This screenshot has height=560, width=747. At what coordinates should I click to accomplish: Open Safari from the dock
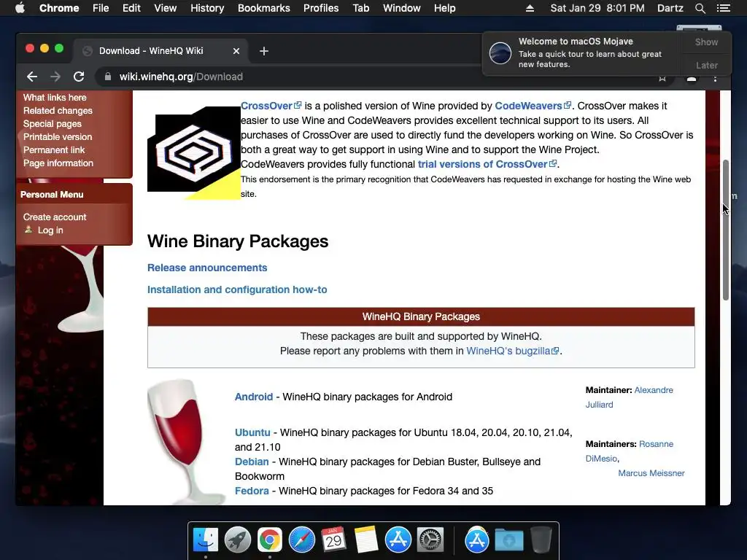(x=301, y=540)
